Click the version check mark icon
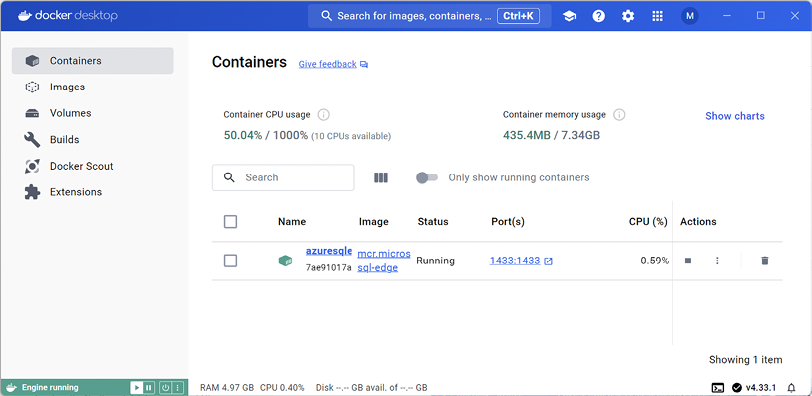This screenshot has width=812, height=396. tap(736, 388)
